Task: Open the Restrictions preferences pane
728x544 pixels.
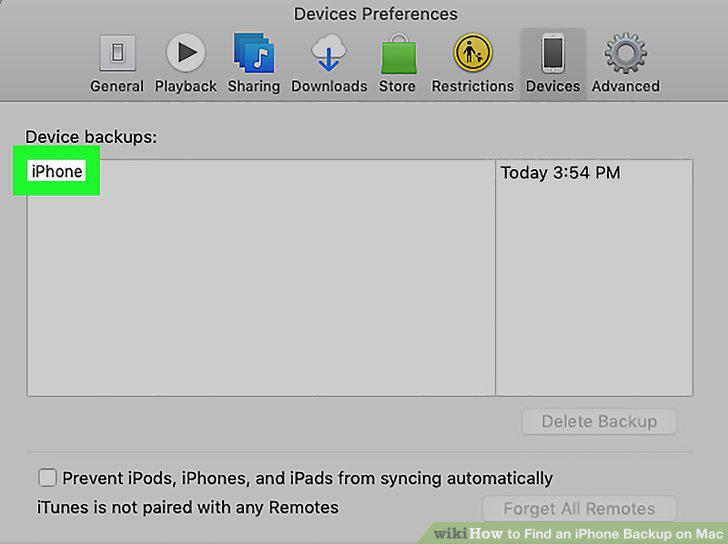Action: click(x=473, y=64)
